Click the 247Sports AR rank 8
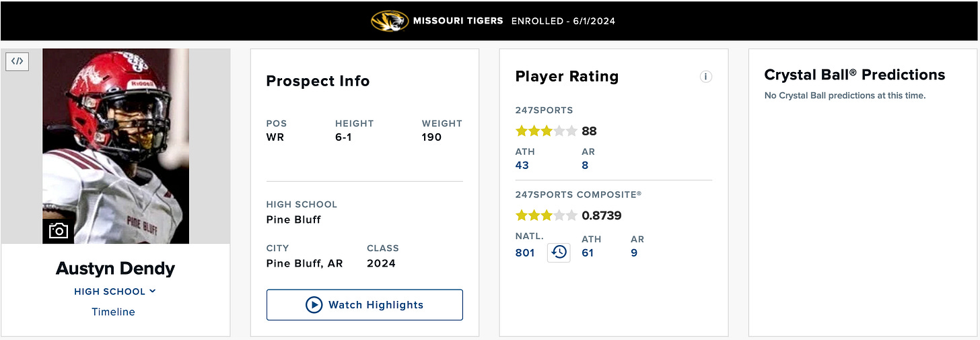The image size is (980, 340). (585, 165)
